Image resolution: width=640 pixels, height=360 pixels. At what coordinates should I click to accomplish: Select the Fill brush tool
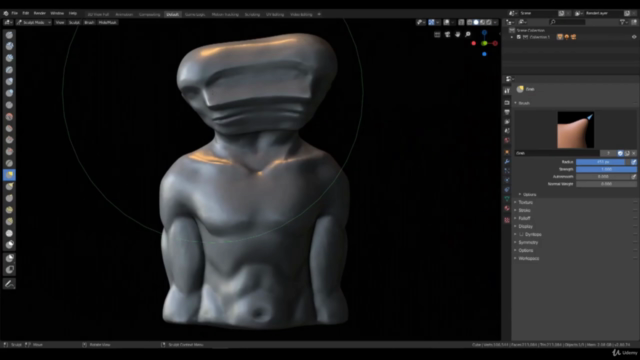(9, 140)
